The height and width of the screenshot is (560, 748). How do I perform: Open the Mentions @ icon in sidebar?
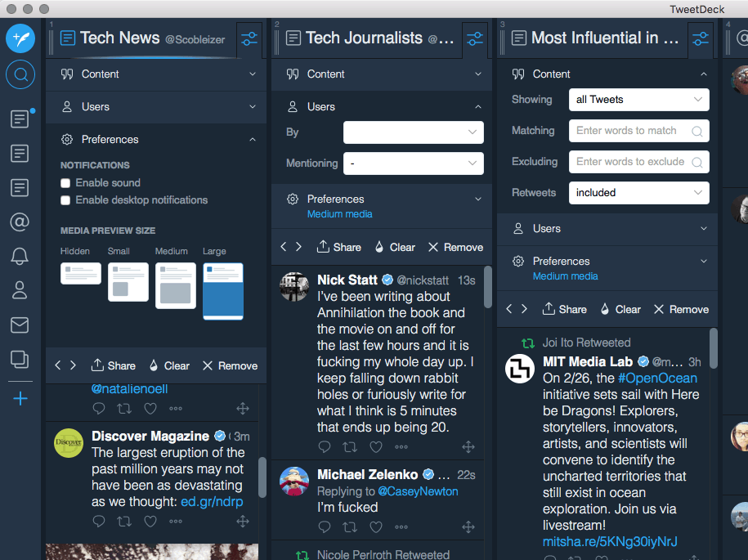click(20, 222)
